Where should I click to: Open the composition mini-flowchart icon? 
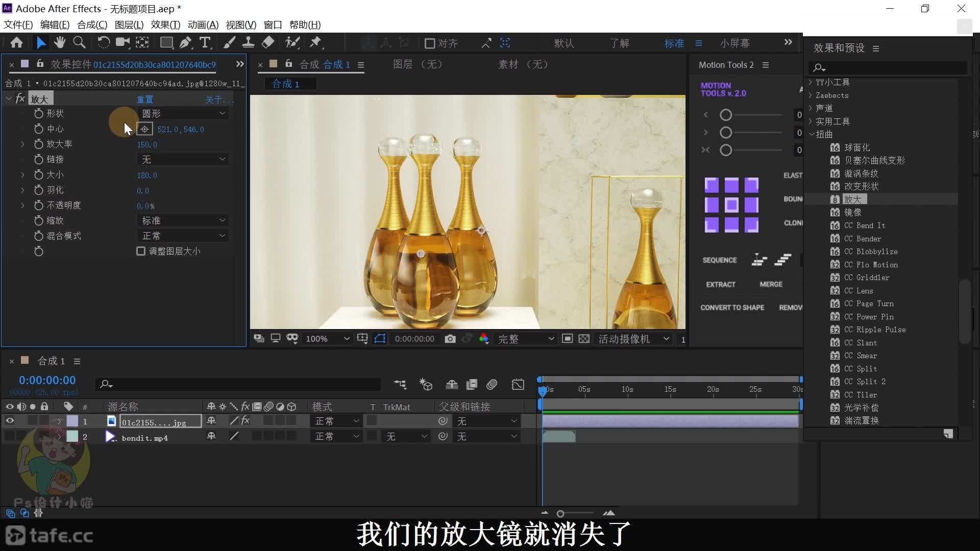pyautogui.click(x=400, y=384)
